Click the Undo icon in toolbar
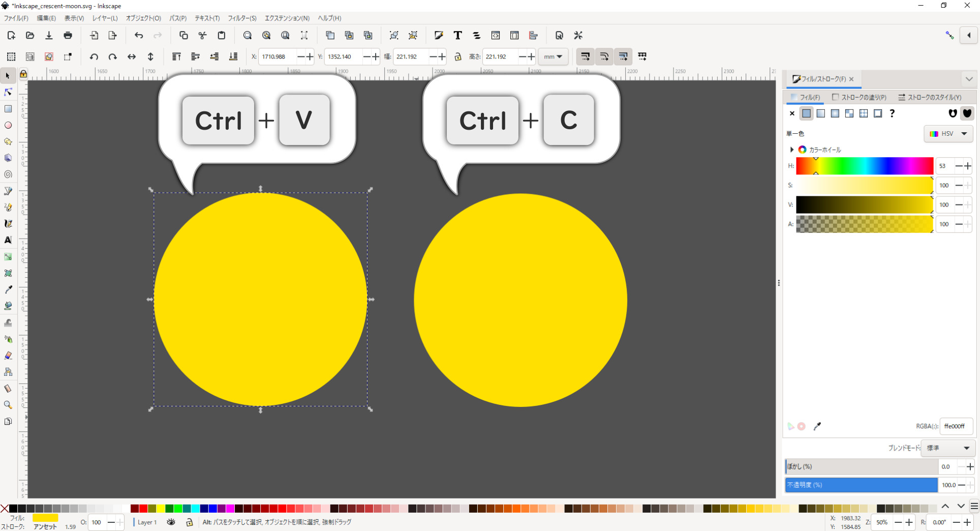Screen dimensions: 980x531 [x=139, y=36]
